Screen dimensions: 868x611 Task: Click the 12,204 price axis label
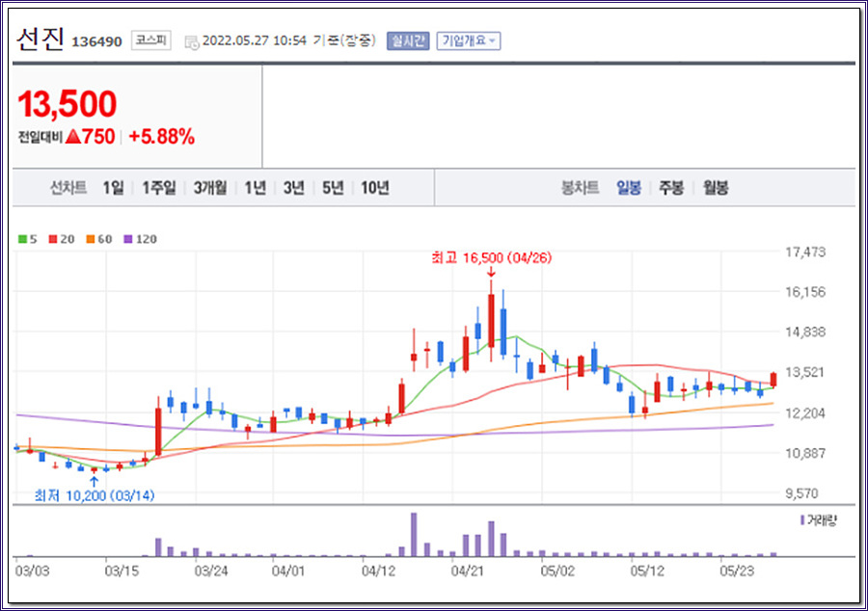pos(805,413)
